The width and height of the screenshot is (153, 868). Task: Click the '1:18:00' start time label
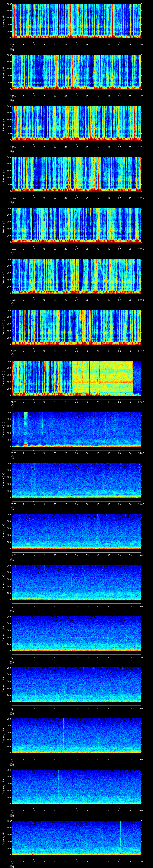[x=12, y=249]
